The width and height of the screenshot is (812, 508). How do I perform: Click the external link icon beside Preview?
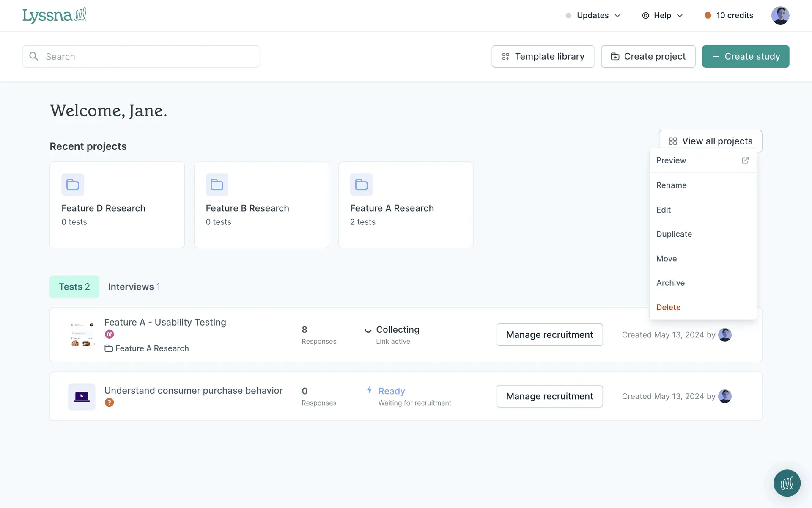point(745,160)
